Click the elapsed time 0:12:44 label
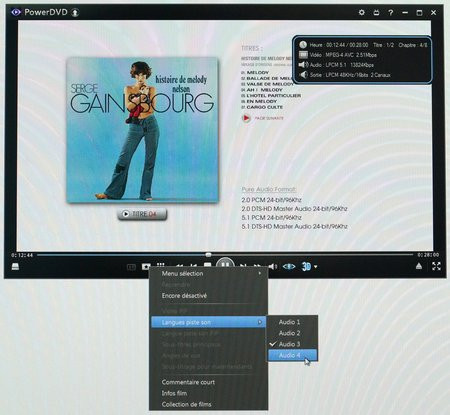Viewport: 450px width, 415px height. [x=22, y=255]
